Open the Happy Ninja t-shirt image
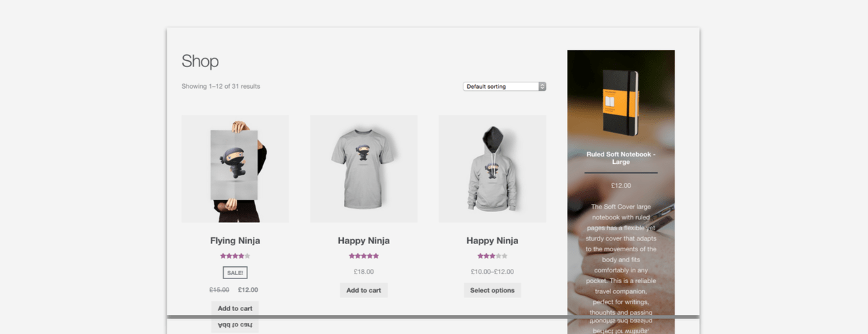 coord(363,169)
